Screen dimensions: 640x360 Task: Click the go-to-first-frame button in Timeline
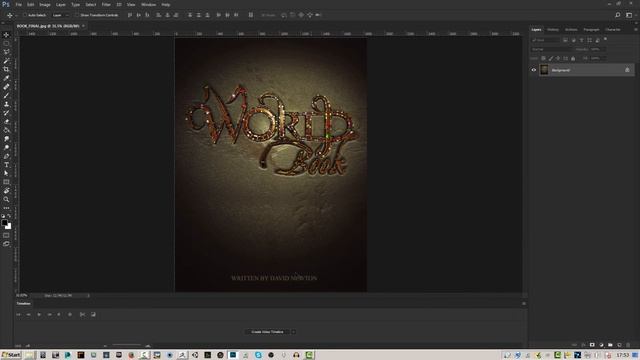18,314
